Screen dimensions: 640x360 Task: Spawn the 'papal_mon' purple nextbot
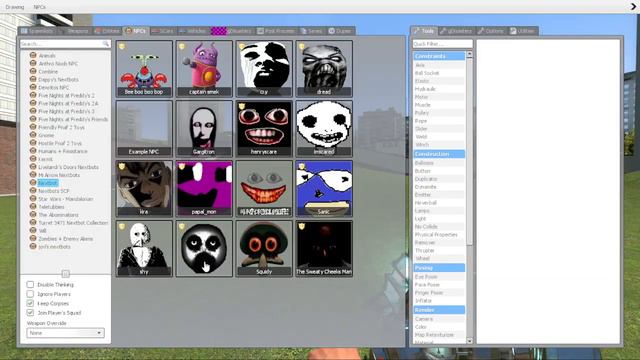point(204,189)
